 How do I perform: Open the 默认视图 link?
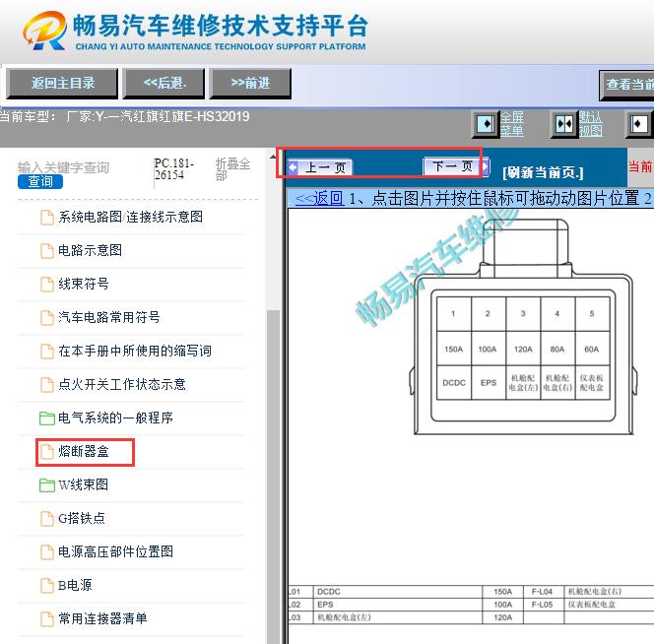(590, 124)
